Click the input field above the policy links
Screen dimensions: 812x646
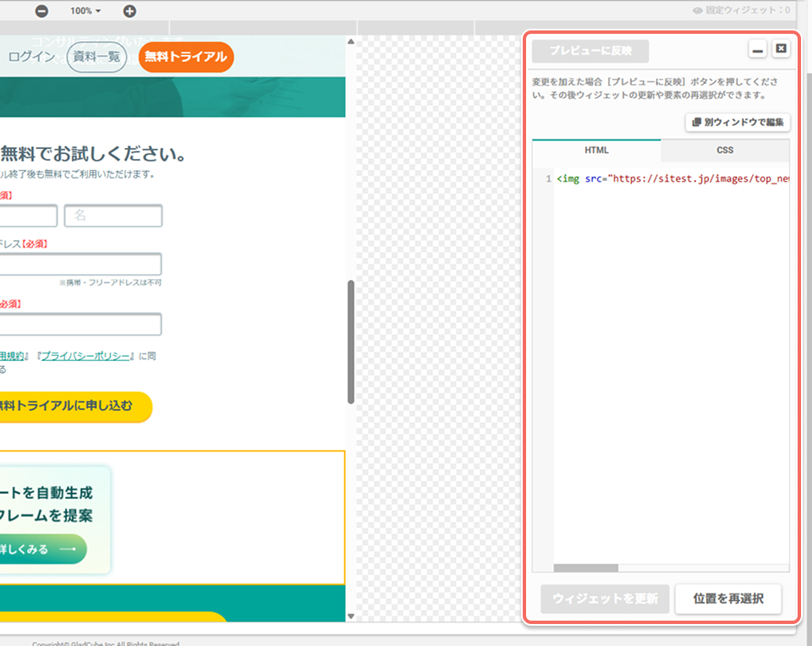tap(80, 324)
